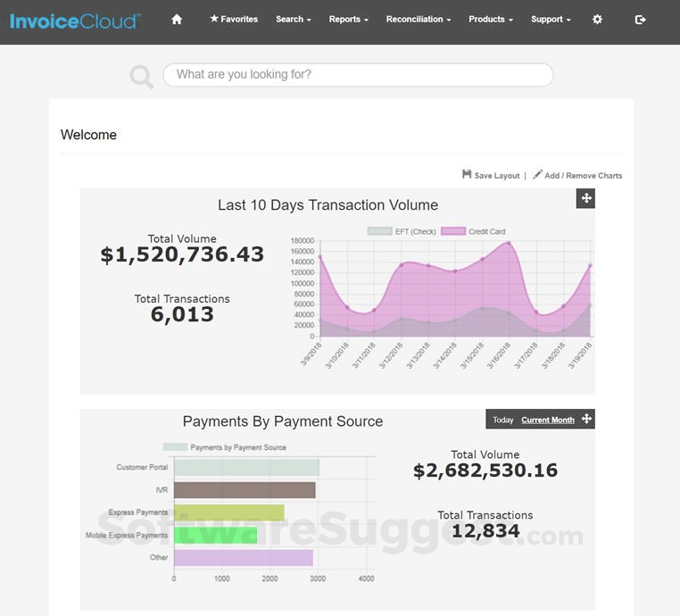
Task: Select the Current Month filter
Action: [547, 420]
